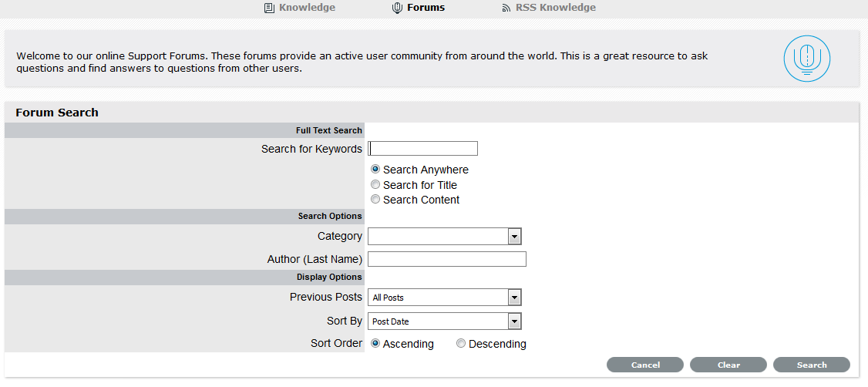The height and width of the screenshot is (387, 868).
Task: Click the Author (Last Name) text field
Action: click(447, 259)
